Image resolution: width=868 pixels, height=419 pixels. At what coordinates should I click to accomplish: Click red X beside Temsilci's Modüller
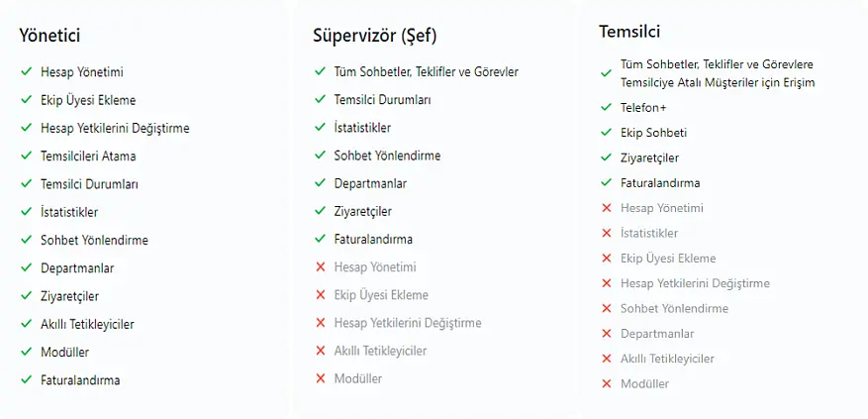point(606,383)
